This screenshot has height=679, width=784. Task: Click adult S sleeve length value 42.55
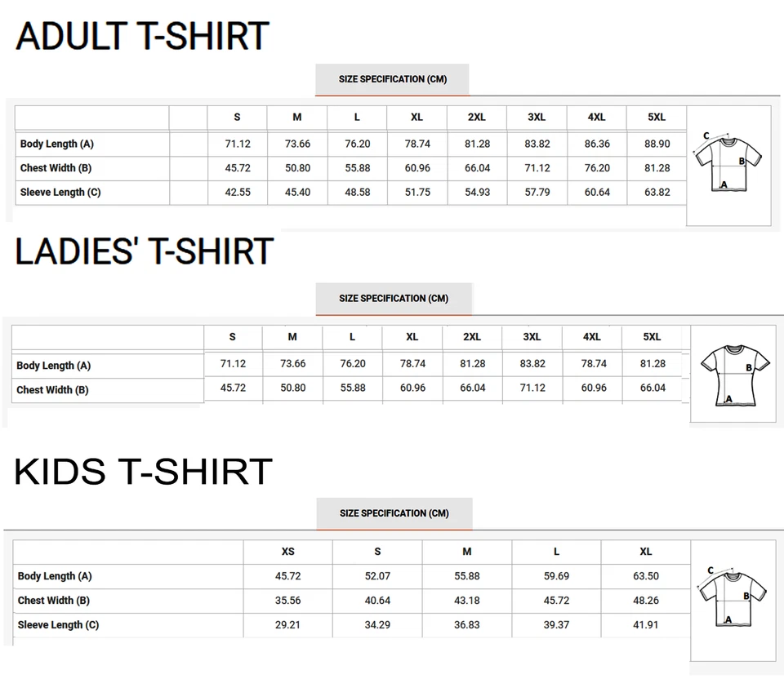237,193
